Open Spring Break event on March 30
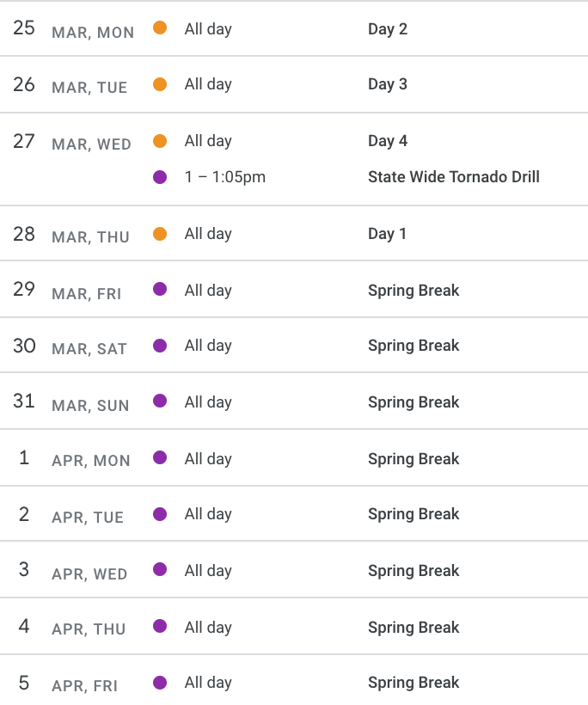Screen dimensions: 588x705 (413, 346)
